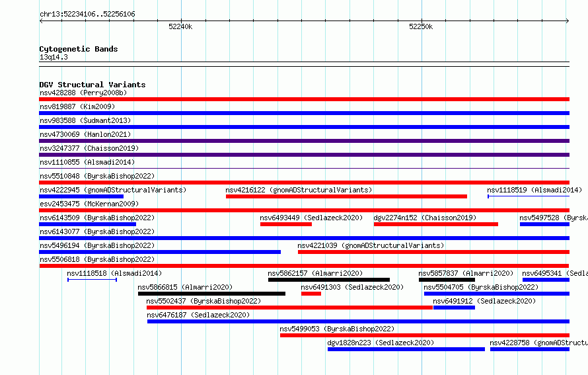
Task: Open the nsv6495341 variant label
Action: pos(555,273)
